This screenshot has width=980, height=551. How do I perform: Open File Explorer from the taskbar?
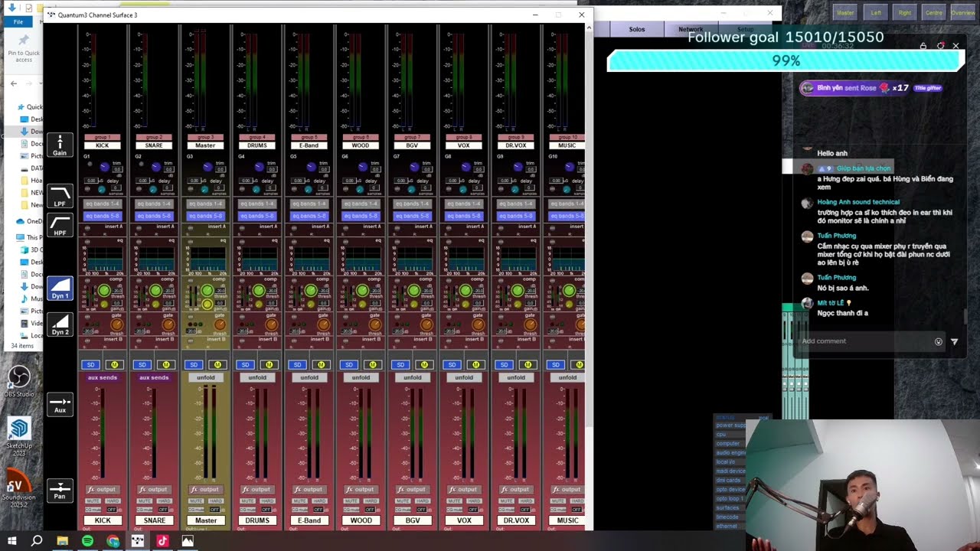(x=62, y=541)
